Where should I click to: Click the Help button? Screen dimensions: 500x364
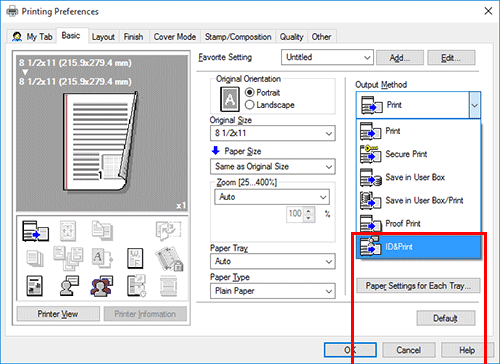pyautogui.click(x=467, y=350)
